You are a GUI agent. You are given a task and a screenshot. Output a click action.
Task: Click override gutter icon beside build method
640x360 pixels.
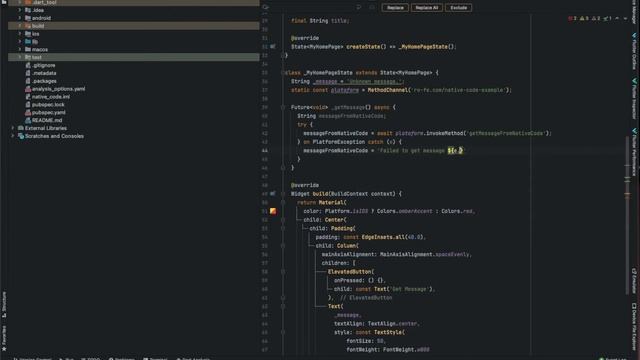273,194
